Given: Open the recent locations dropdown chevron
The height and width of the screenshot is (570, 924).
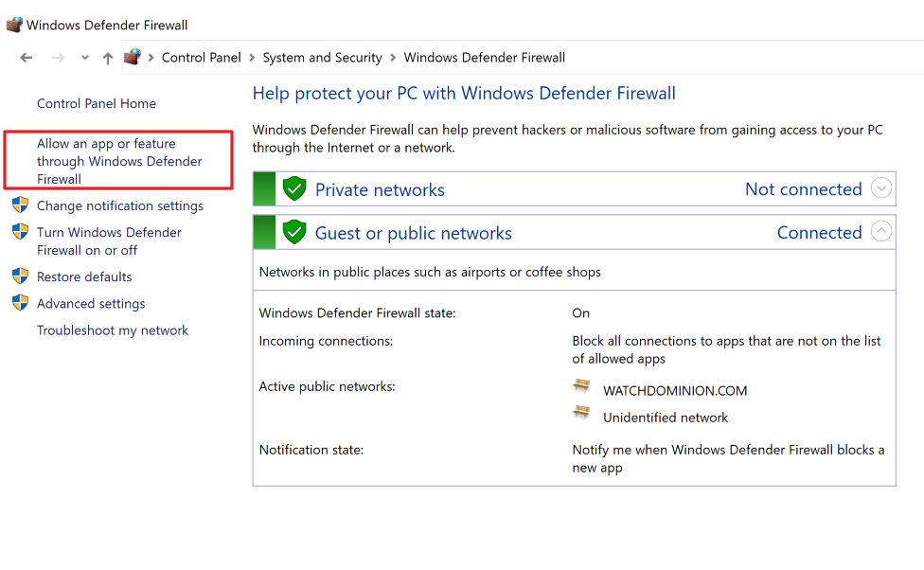Looking at the screenshot, I should [x=85, y=58].
